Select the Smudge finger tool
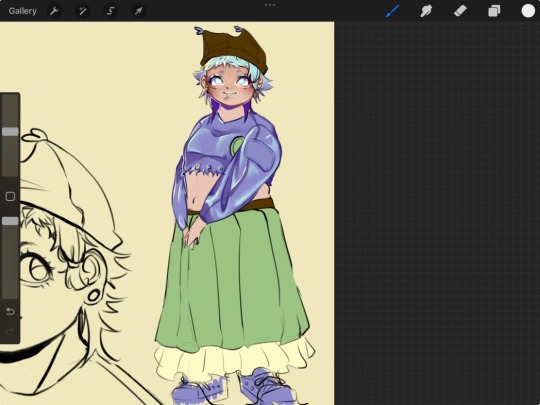 [x=426, y=11]
